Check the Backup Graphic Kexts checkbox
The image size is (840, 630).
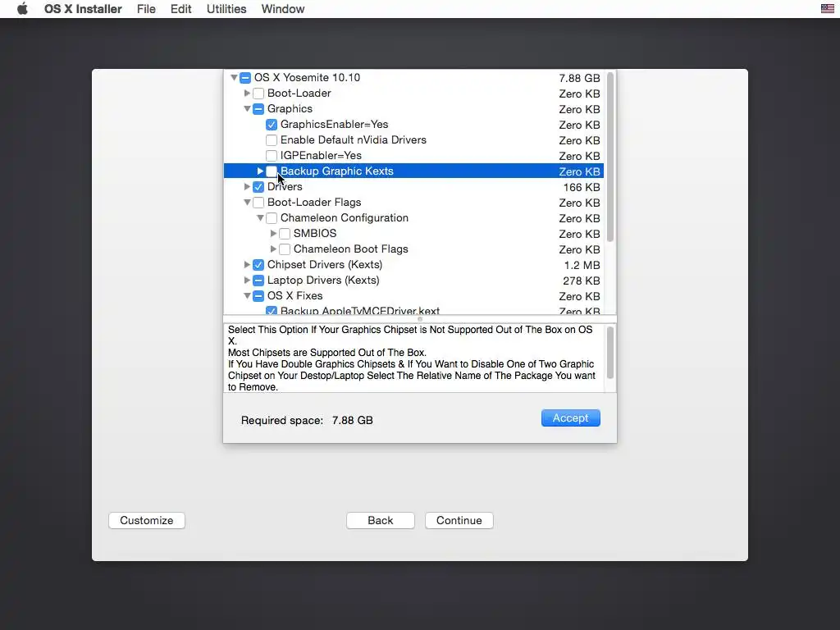(x=272, y=171)
